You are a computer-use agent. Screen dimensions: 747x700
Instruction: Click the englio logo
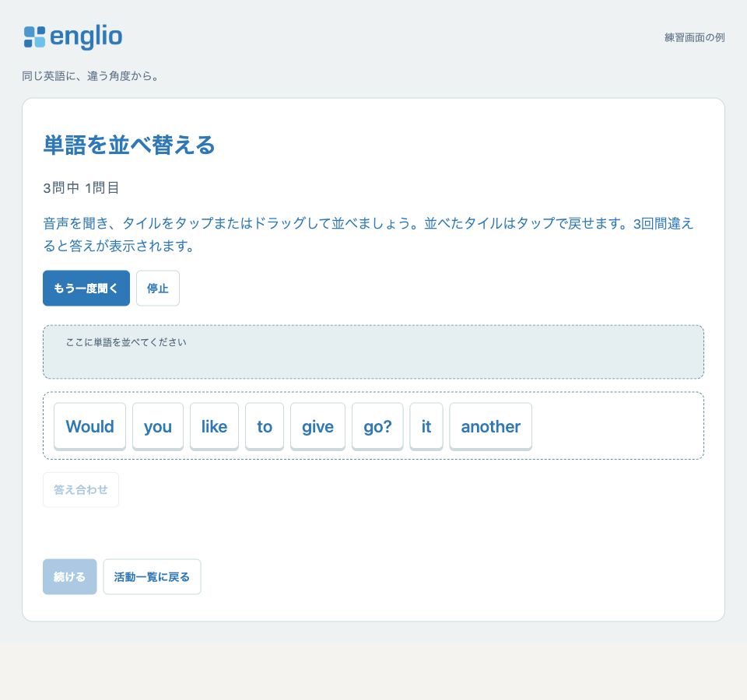pyautogui.click(x=73, y=37)
